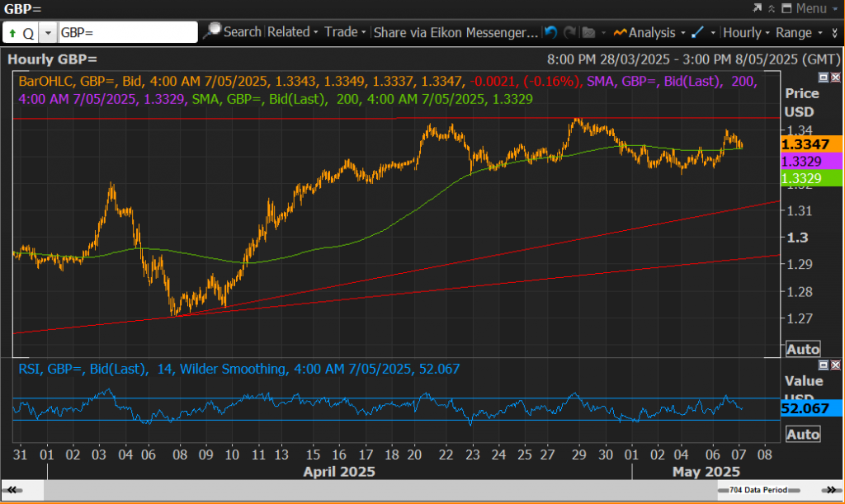845x504 pixels.
Task: Click the maximize window icon beside Menu
Action: click(786, 8)
